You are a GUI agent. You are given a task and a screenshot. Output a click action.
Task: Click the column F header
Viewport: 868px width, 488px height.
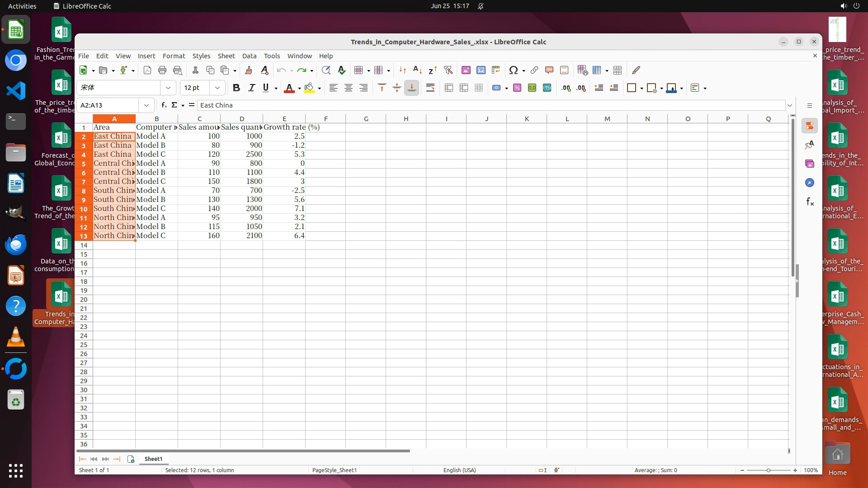(x=325, y=119)
